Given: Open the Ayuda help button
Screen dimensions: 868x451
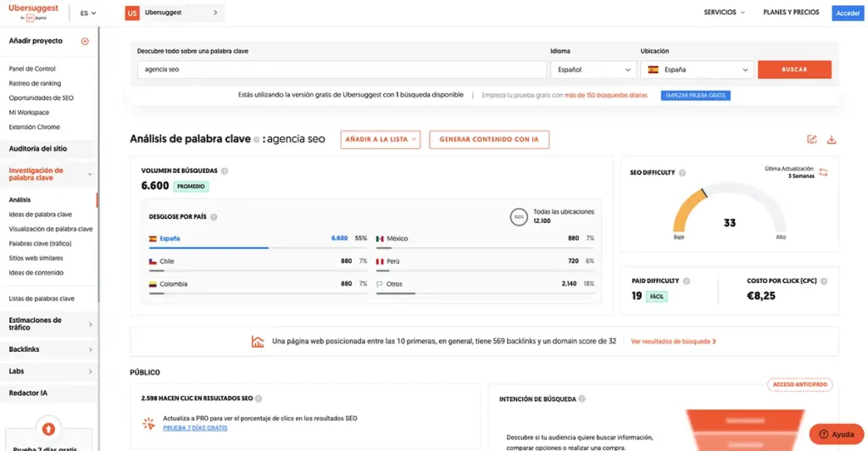Looking at the screenshot, I should pos(837,434).
